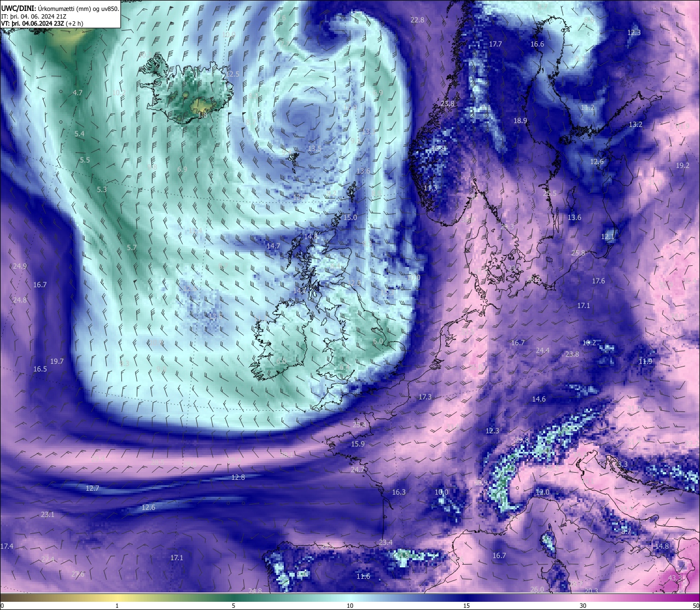Click the map value "12.8"

[238, 477]
